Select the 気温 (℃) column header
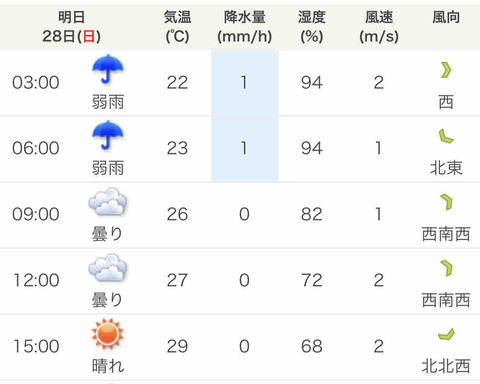480x384 pixels. 177,27
